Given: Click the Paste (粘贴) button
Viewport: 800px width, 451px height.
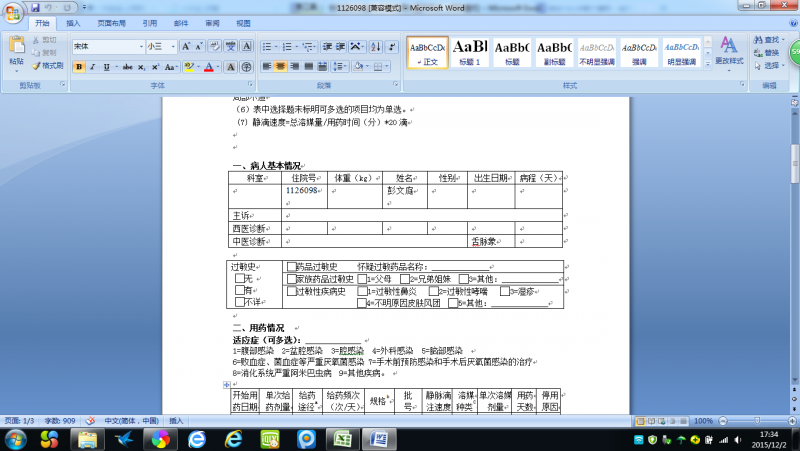Looking at the screenshot, I should point(16,51).
